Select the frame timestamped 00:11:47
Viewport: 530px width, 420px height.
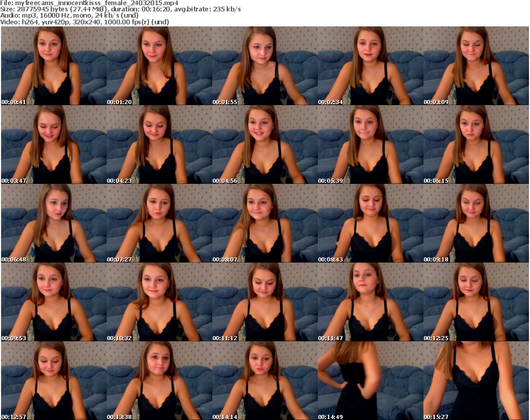pyautogui.click(x=371, y=302)
